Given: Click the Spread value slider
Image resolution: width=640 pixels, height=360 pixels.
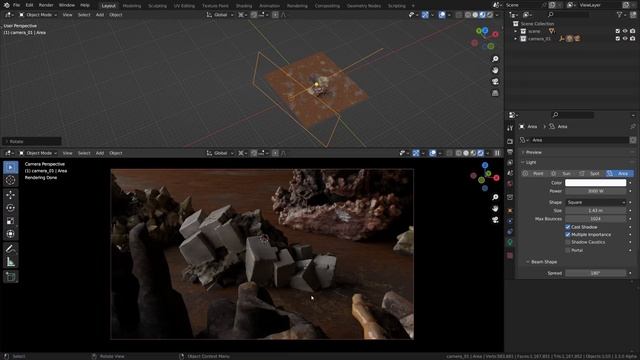Looking at the screenshot, I should (x=596, y=273).
